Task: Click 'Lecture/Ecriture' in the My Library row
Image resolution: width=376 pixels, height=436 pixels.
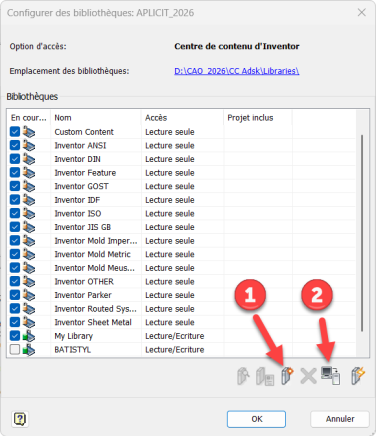Action: pos(175,336)
